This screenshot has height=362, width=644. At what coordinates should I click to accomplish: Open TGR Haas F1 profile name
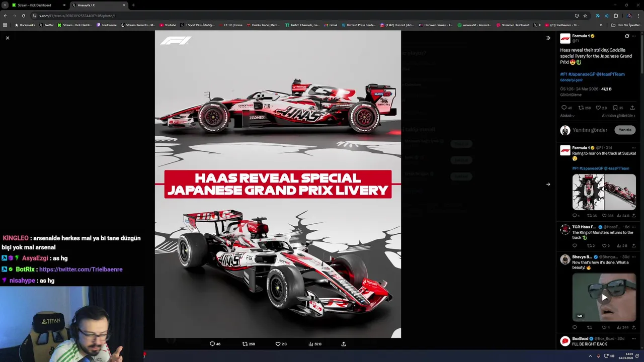(x=584, y=227)
